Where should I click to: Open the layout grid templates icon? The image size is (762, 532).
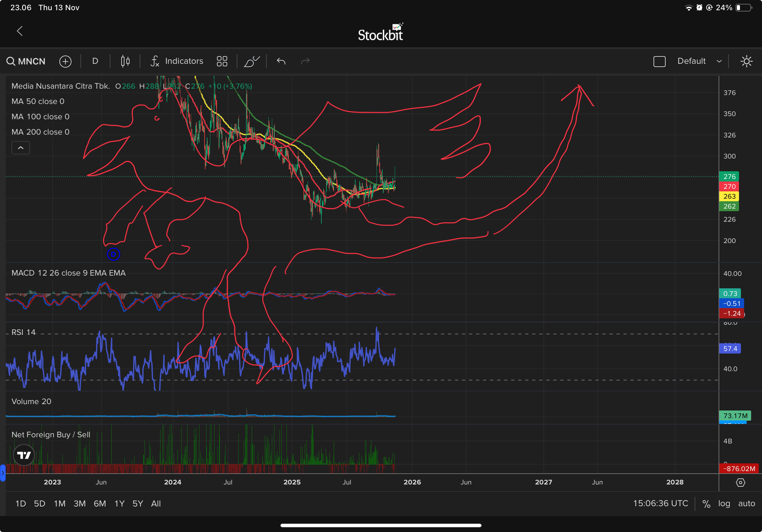222,61
